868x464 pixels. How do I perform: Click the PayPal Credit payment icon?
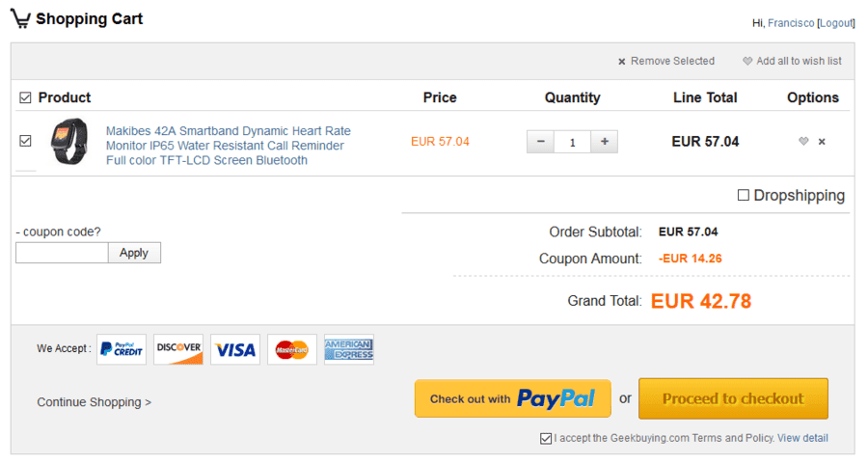pos(122,349)
